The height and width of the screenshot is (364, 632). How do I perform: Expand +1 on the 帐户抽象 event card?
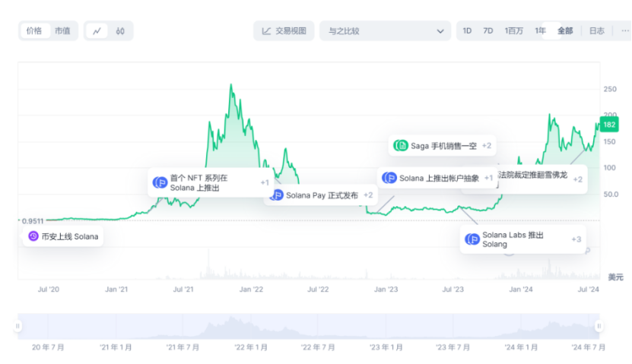488,178
